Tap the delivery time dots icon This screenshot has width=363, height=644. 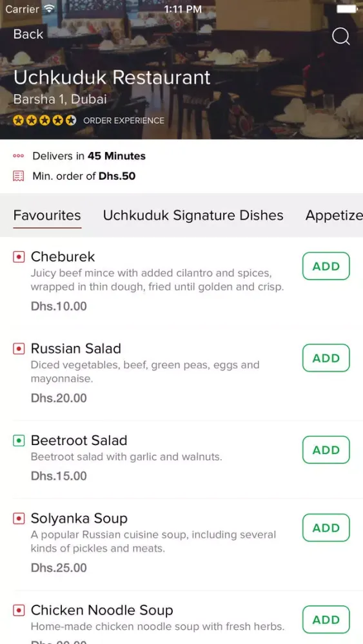pyautogui.click(x=19, y=156)
